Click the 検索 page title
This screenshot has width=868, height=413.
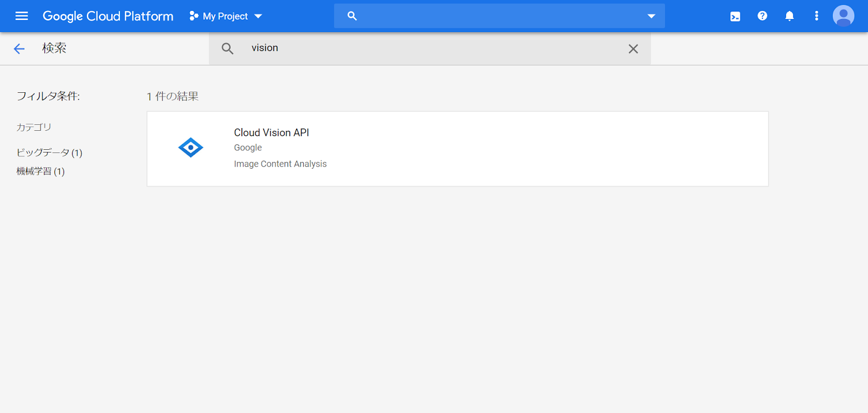point(54,48)
